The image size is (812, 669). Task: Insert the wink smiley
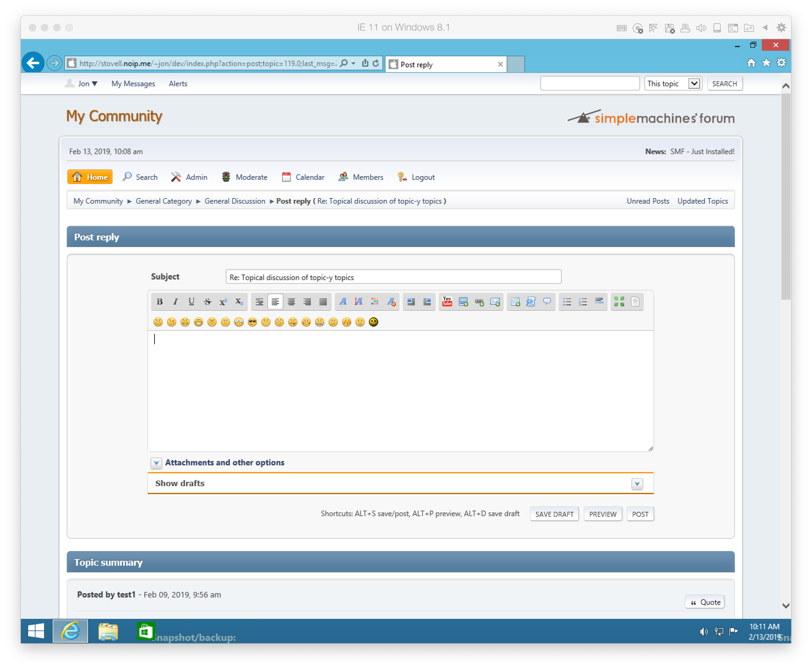click(172, 322)
